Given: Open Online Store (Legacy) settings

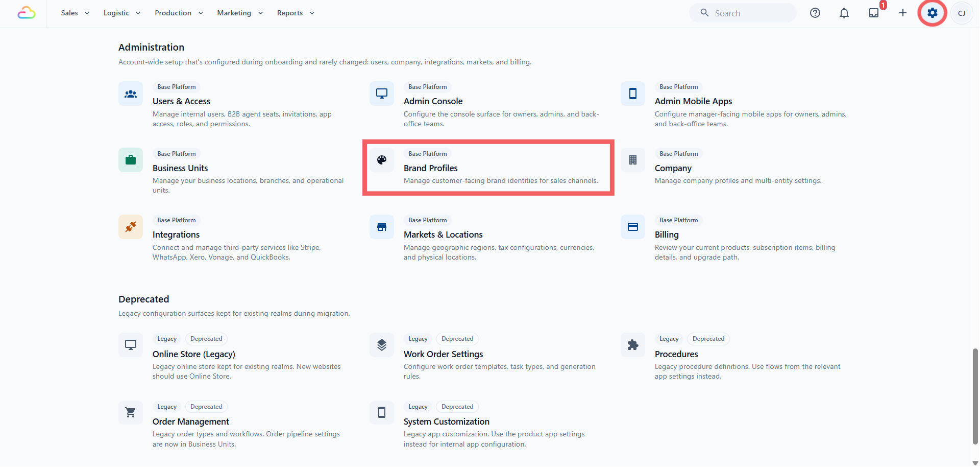Looking at the screenshot, I should coord(194,354).
